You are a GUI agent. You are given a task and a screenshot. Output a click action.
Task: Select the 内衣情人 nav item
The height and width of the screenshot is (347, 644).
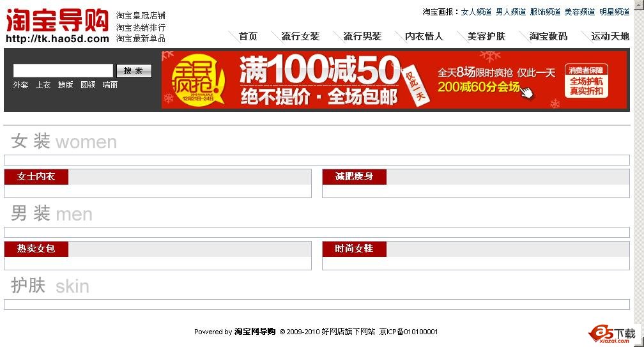424,36
